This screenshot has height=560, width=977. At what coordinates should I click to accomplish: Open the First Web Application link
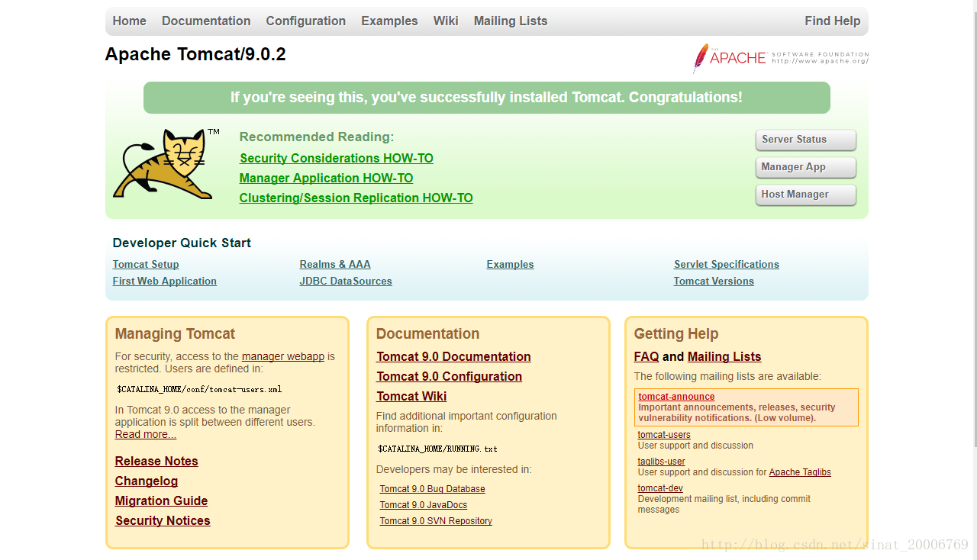(165, 282)
